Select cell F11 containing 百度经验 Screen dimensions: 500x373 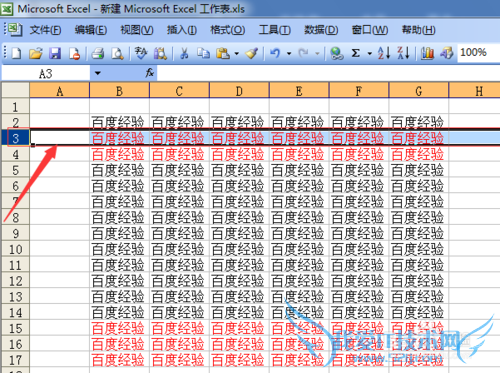coord(359,265)
